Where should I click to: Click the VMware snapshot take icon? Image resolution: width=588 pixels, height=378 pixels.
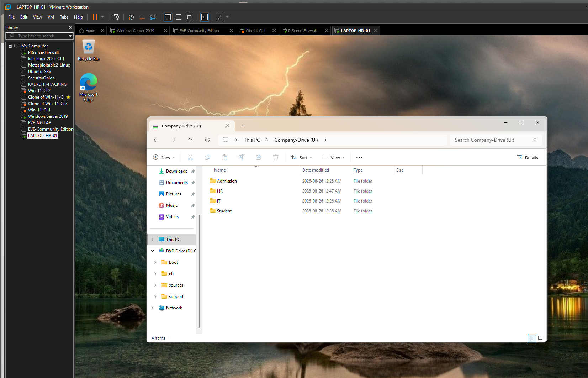click(x=131, y=17)
